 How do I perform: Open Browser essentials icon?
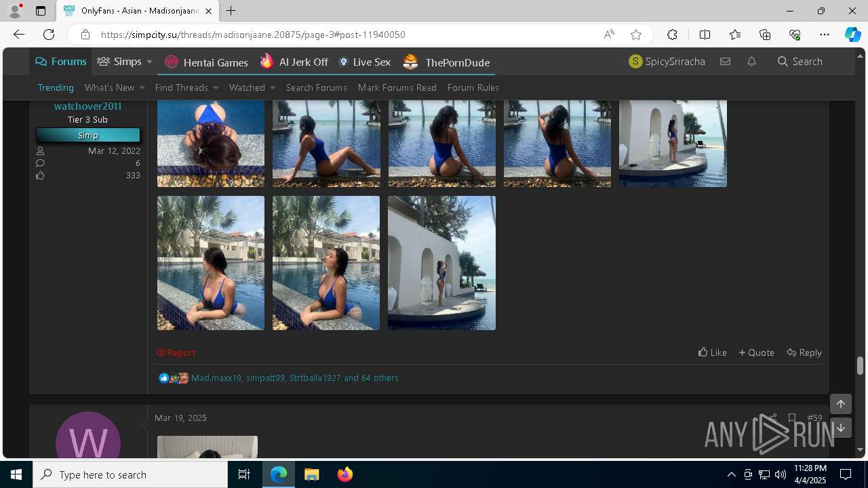(795, 35)
